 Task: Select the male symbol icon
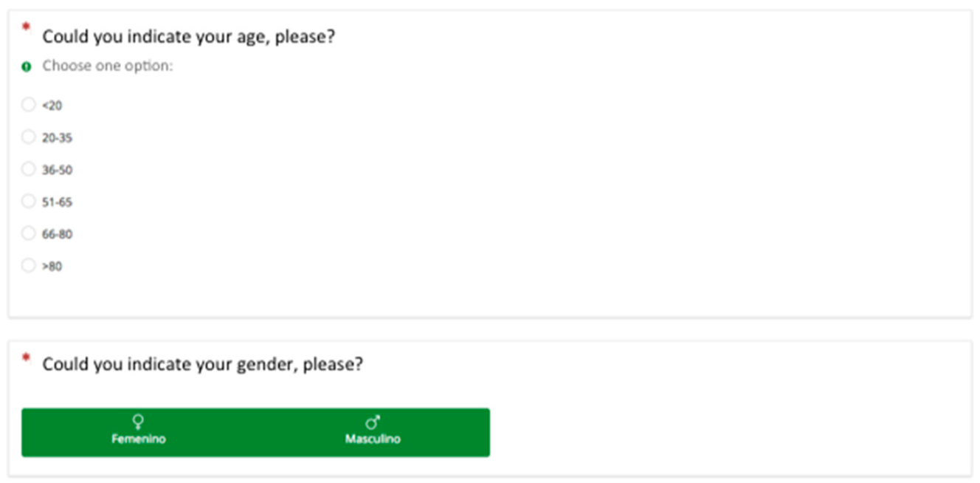pos(373,422)
